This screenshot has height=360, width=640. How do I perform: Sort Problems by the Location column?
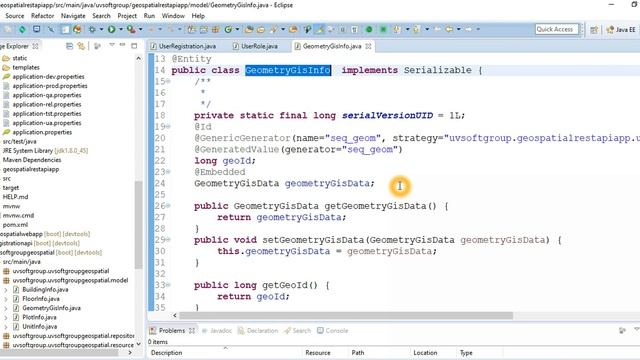tap(433, 353)
